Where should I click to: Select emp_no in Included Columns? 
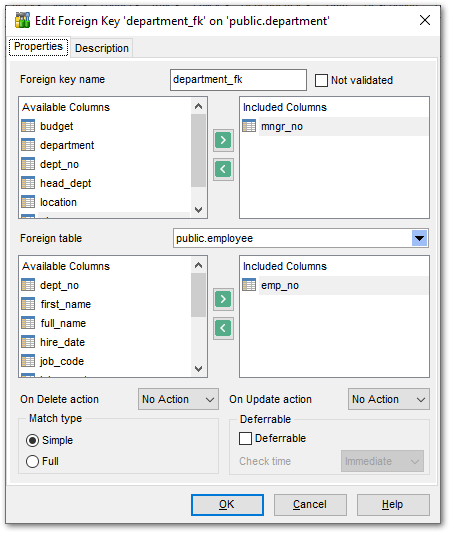click(x=280, y=286)
